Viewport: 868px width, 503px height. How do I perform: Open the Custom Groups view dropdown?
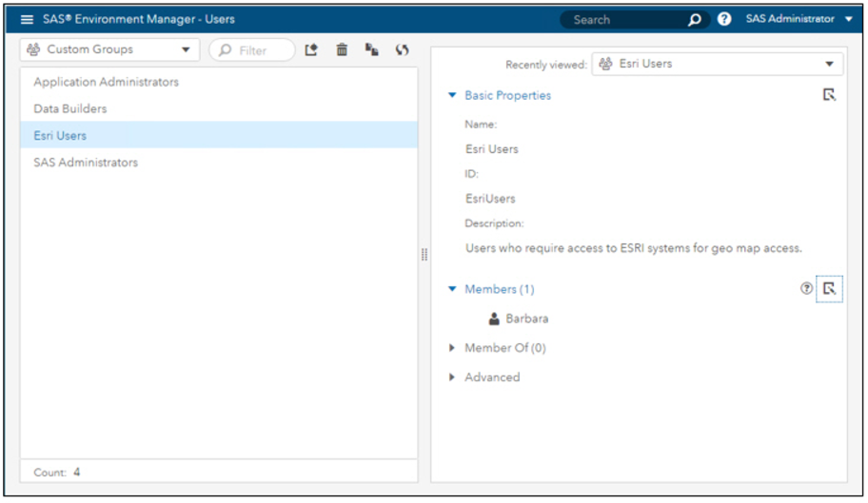point(109,49)
